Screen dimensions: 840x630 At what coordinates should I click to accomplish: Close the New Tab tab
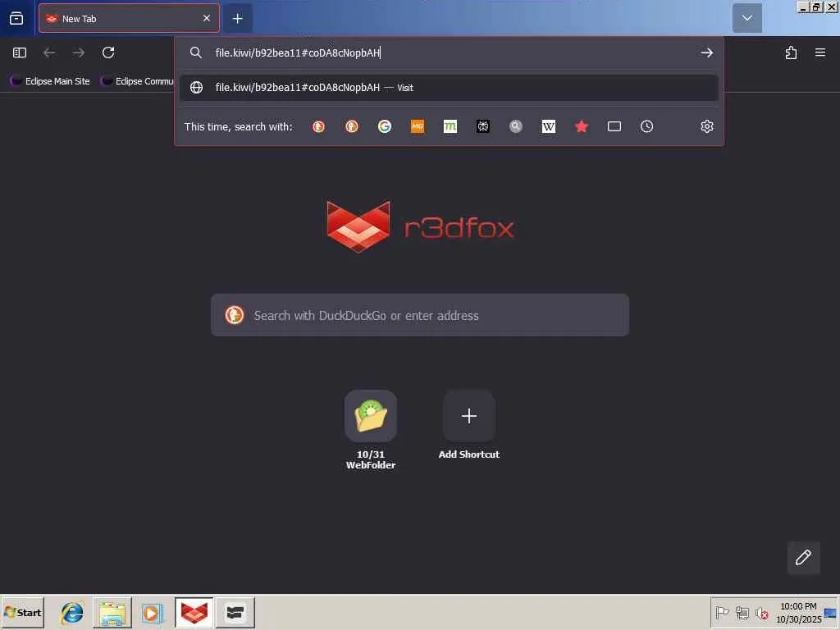tap(207, 18)
